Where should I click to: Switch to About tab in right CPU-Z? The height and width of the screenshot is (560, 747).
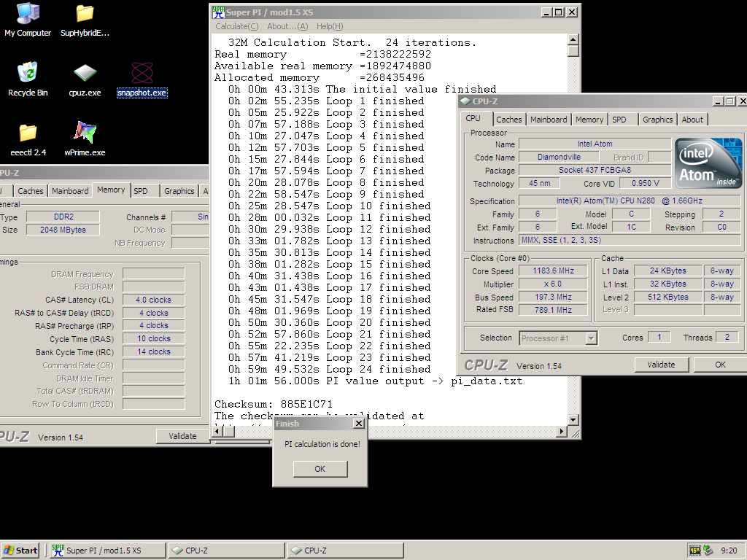coord(692,120)
